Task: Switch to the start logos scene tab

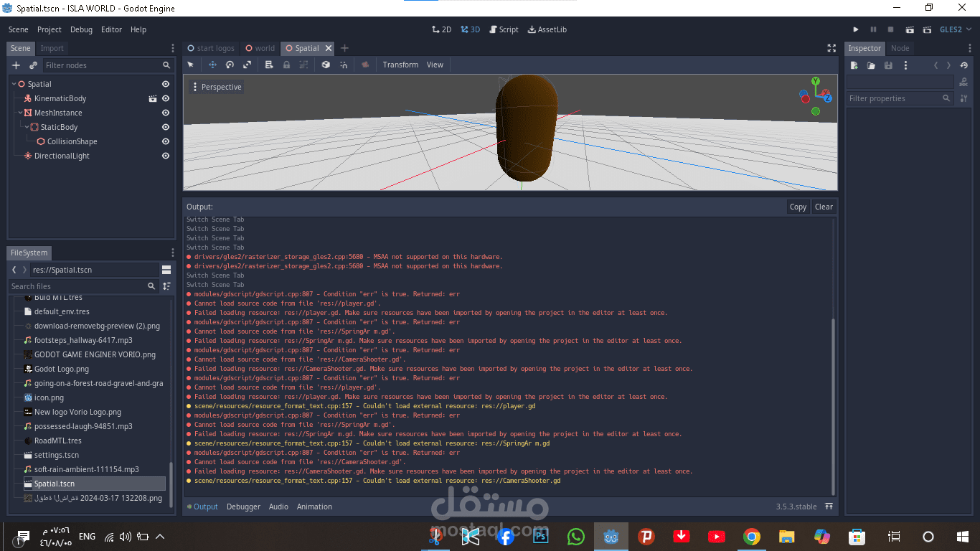Action: click(211, 48)
